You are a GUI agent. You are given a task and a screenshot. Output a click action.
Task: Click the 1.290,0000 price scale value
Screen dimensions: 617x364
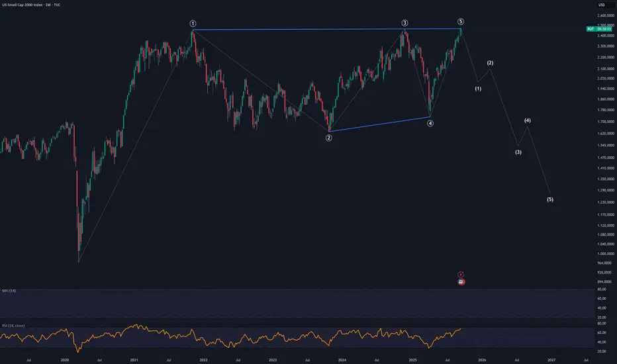tap(606, 190)
